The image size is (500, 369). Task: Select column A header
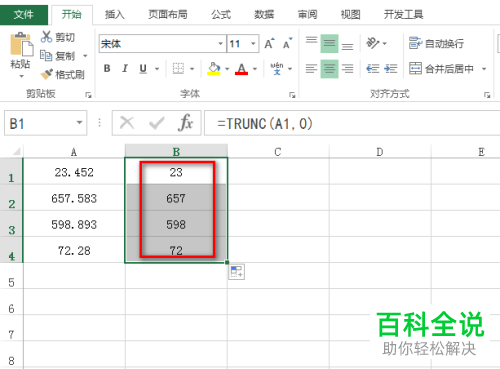74,152
